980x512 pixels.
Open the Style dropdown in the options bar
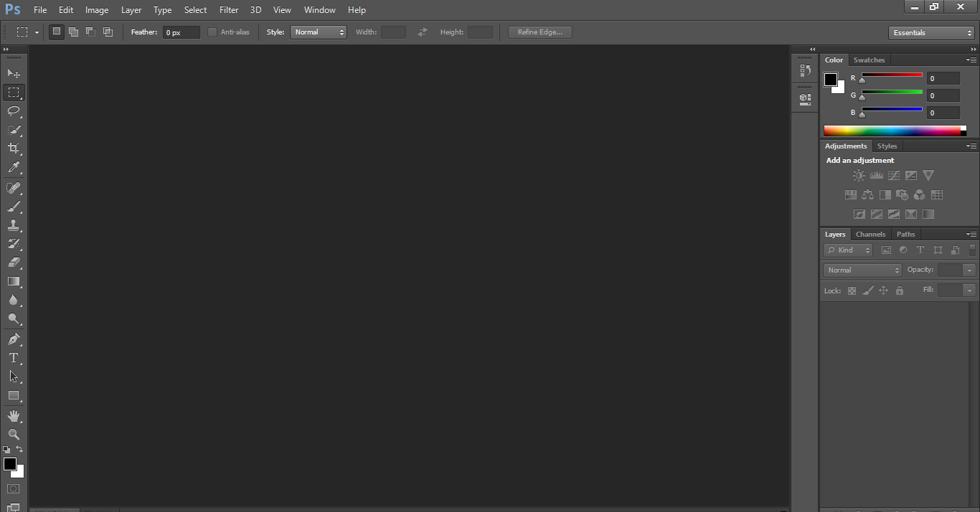coord(318,32)
